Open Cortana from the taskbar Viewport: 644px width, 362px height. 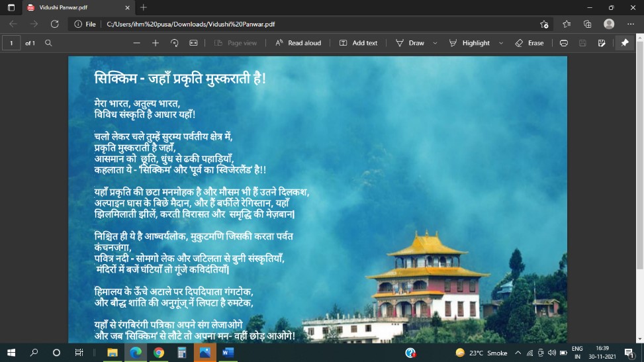(x=57, y=353)
